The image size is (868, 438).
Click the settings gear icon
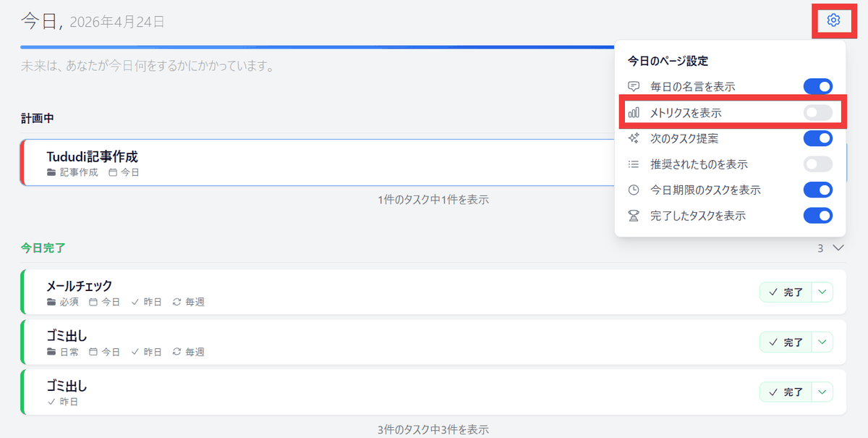833,20
